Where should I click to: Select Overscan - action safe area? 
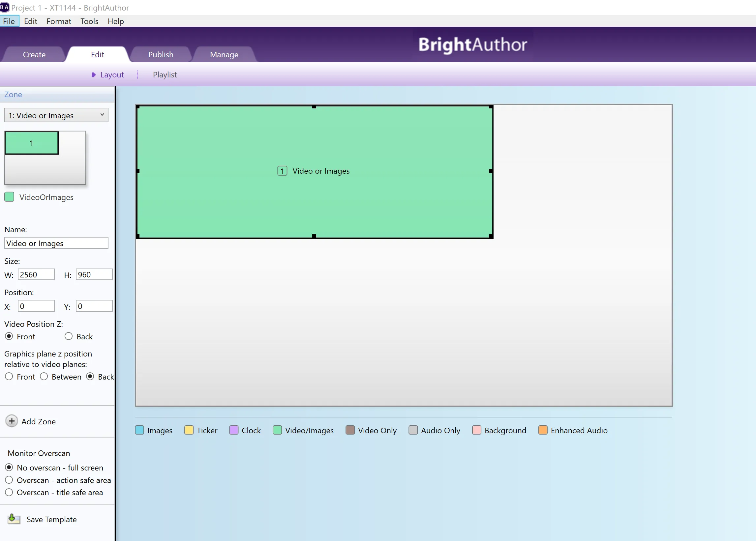pyautogui.click(x=9, y=480)
